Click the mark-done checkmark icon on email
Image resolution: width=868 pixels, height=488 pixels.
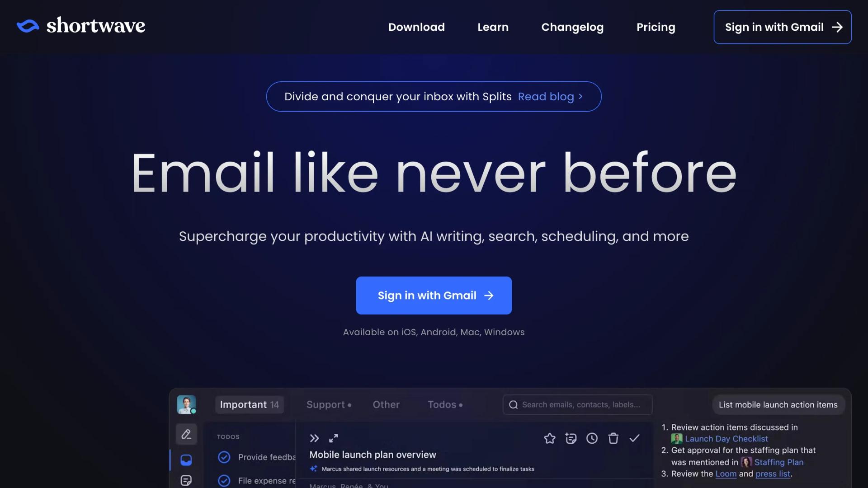(634, 438)
